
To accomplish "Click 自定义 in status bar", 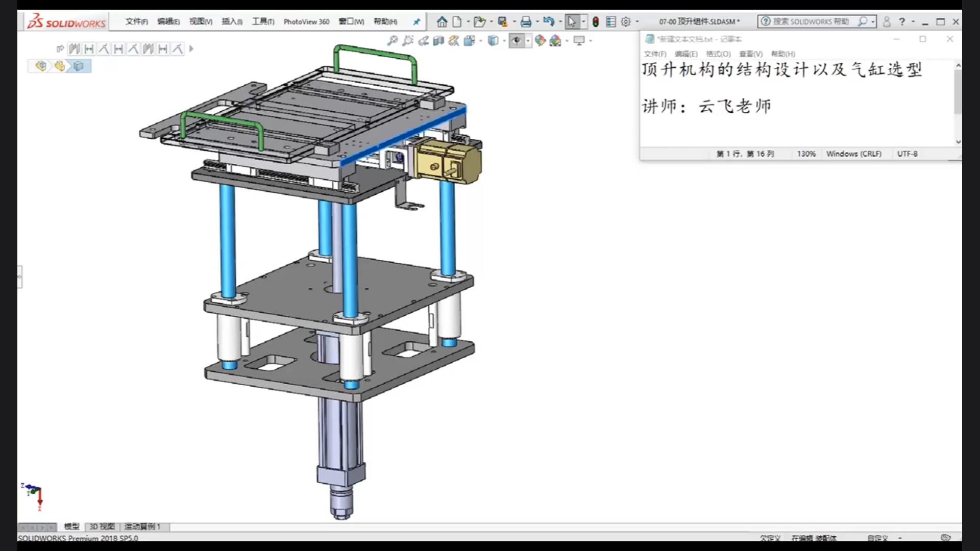I will [x=877, y=538].
